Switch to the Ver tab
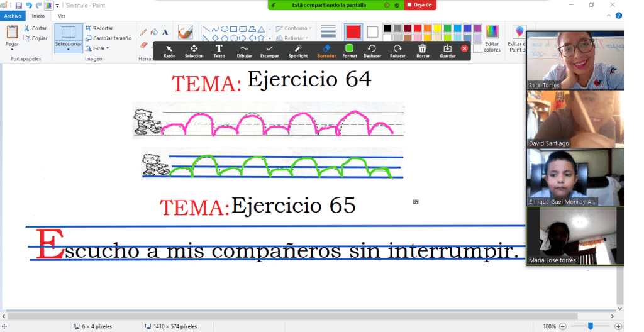 pos(61,16)
